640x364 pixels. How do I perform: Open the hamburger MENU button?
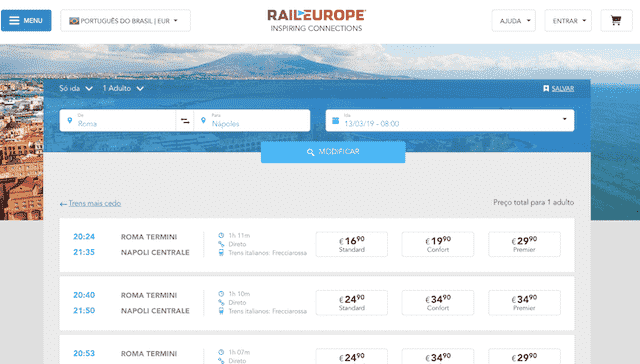click(26, 20)
